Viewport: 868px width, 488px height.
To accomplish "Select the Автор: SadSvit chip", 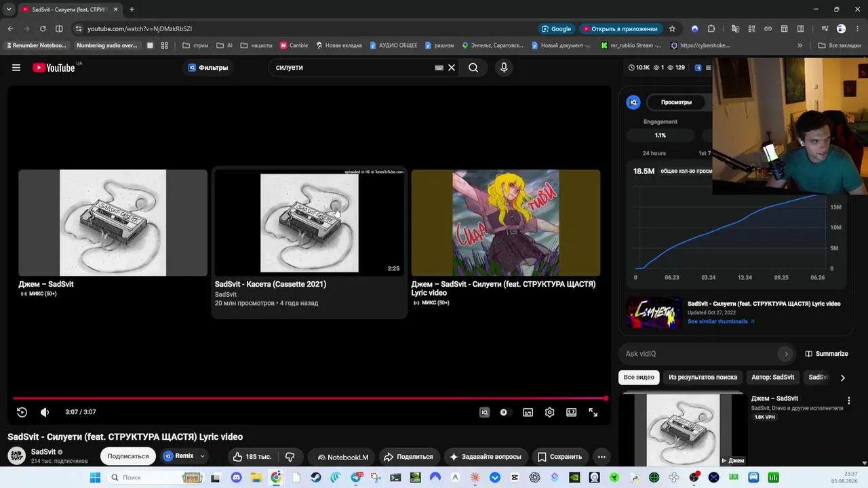I will 772,378.
